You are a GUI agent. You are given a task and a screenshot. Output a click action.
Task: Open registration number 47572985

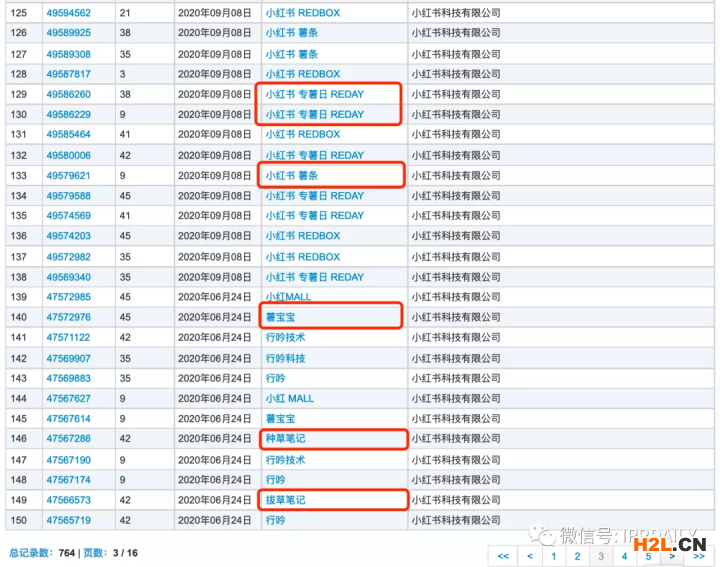click(68, 297)
